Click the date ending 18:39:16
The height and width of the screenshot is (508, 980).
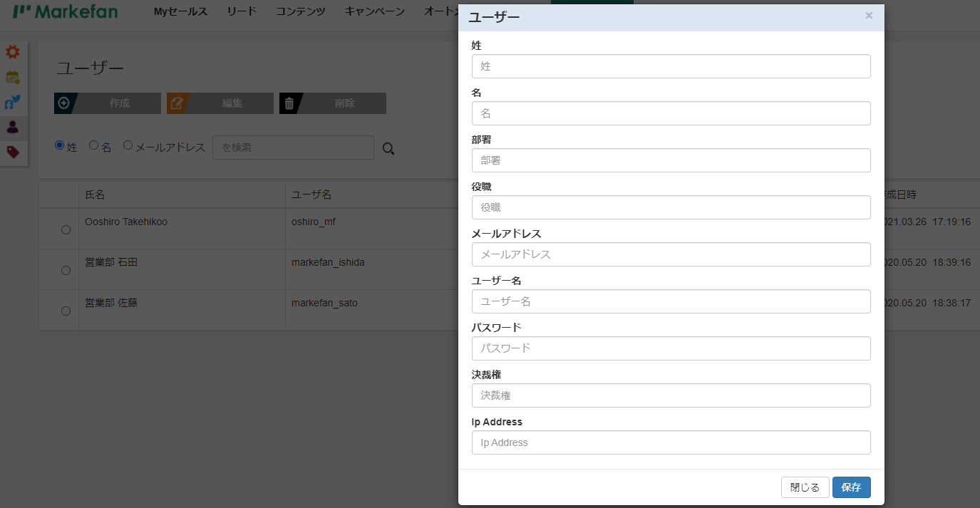point(928,262)
